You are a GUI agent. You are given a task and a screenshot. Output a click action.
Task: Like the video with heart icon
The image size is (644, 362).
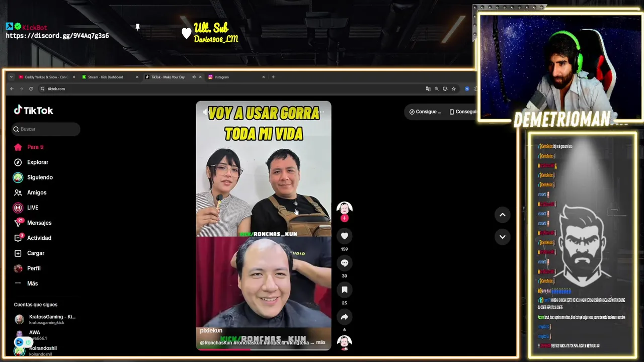point(345,236)
